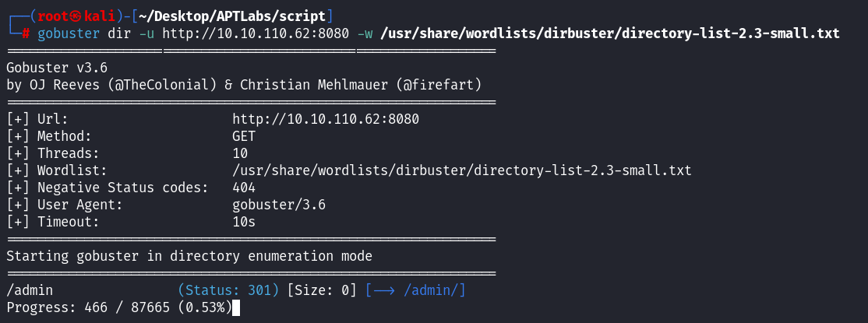This screenshot has height=323, width=868.
Task: Click the Gobuster v3.6 version heading
Action: (56, 68)
